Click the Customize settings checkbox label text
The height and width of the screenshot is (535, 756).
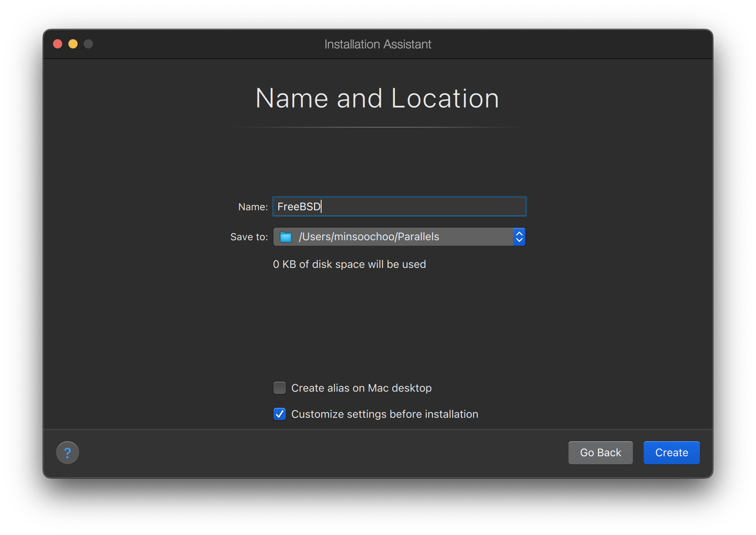point(385,414)
